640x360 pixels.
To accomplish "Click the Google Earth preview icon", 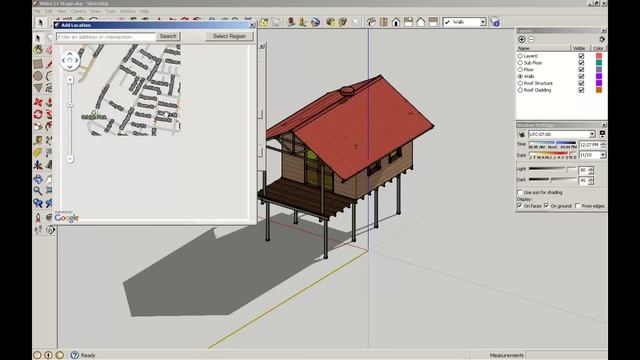I will 315,22.
